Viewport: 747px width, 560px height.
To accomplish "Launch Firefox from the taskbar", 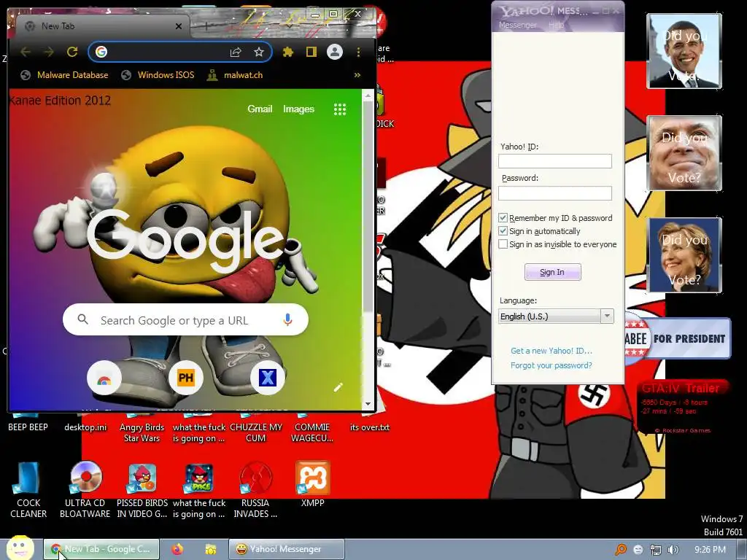I will coord(177,549).
